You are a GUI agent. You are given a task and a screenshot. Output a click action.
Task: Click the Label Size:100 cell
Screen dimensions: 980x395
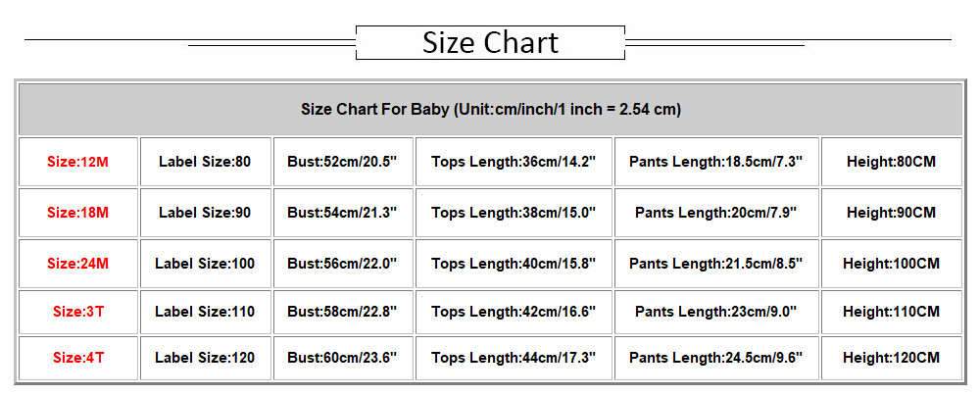click(206, 264)
